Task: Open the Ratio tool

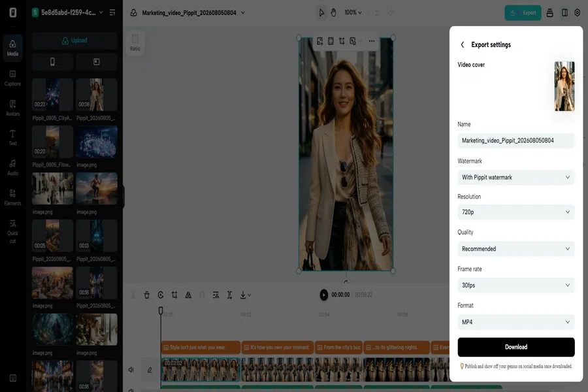Action: tap(135, 42)
